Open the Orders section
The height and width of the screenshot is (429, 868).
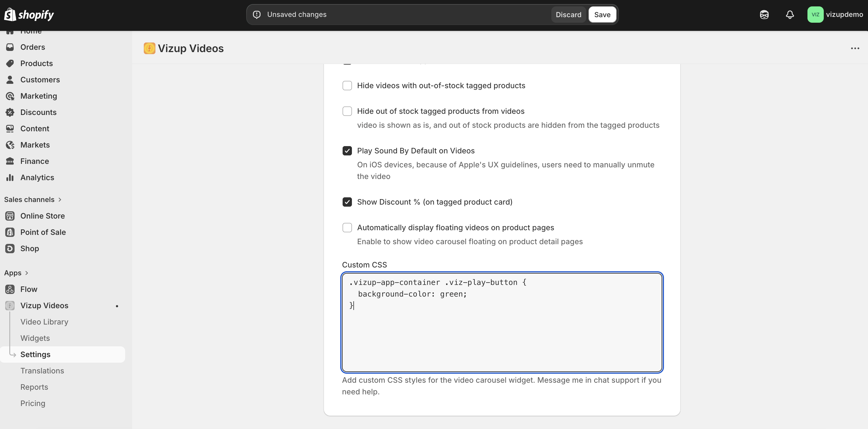[x=33, y=47]
